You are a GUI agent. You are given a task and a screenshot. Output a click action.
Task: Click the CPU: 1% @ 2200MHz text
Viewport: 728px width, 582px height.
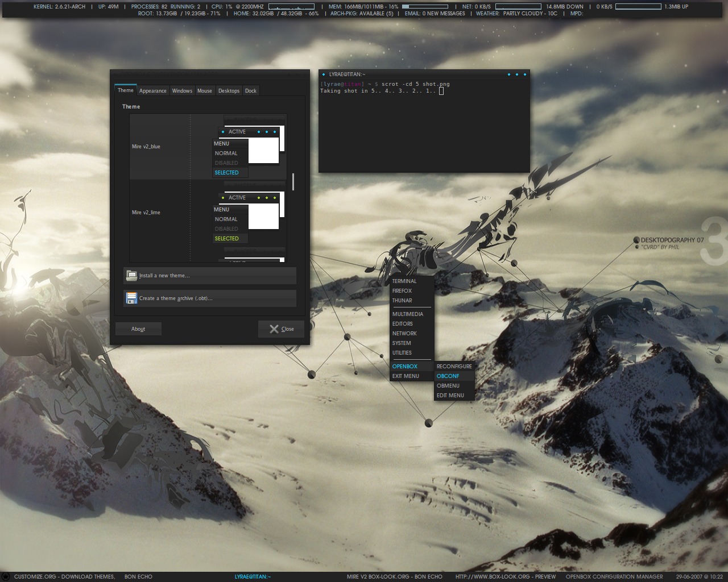coord(237,6)
